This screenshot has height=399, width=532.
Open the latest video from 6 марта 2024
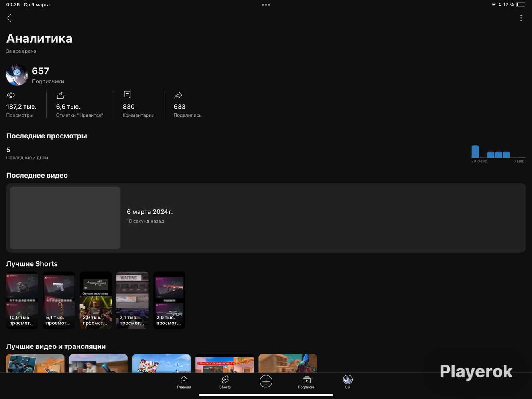[x=266, y=218]
